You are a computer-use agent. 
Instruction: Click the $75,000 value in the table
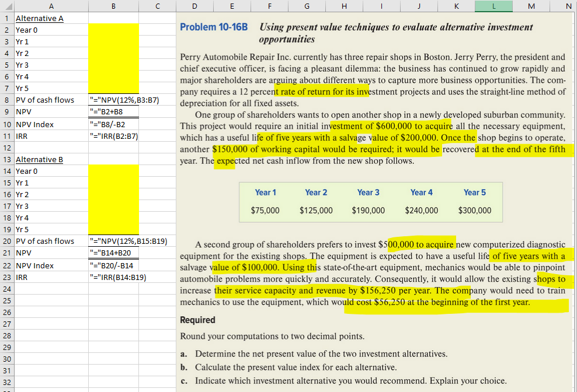265,211
